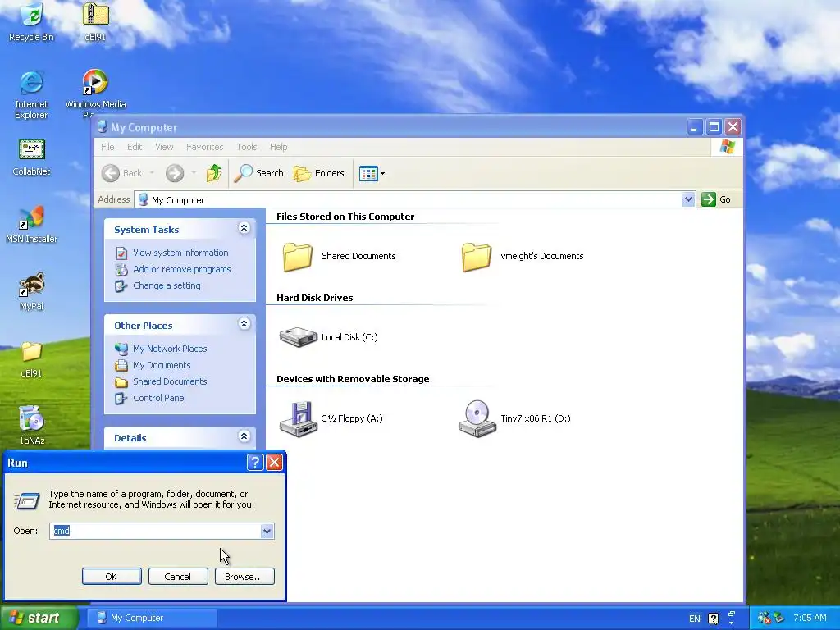Open the Favorites menu
Image resolution: width=840 pixels, height=630 pixels.
[204, 147]
